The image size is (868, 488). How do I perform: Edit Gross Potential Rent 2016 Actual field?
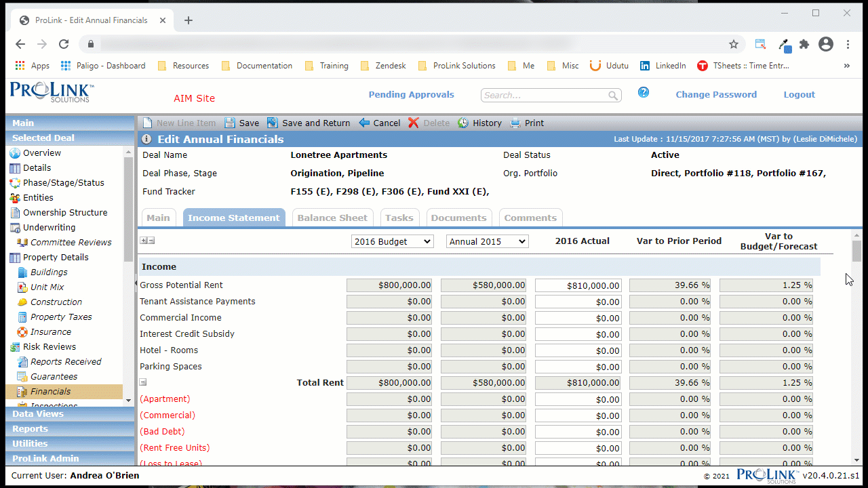(578, 285)
